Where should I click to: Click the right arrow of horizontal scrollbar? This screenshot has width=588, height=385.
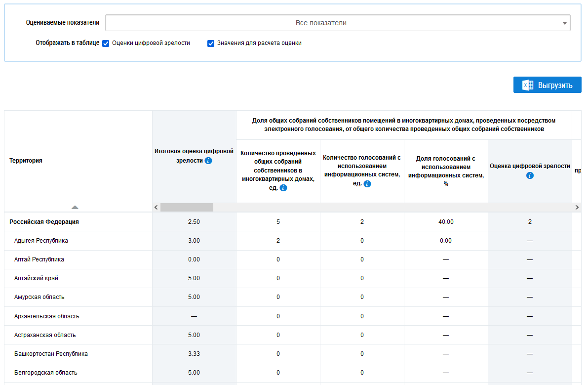[x=577, y=208]
